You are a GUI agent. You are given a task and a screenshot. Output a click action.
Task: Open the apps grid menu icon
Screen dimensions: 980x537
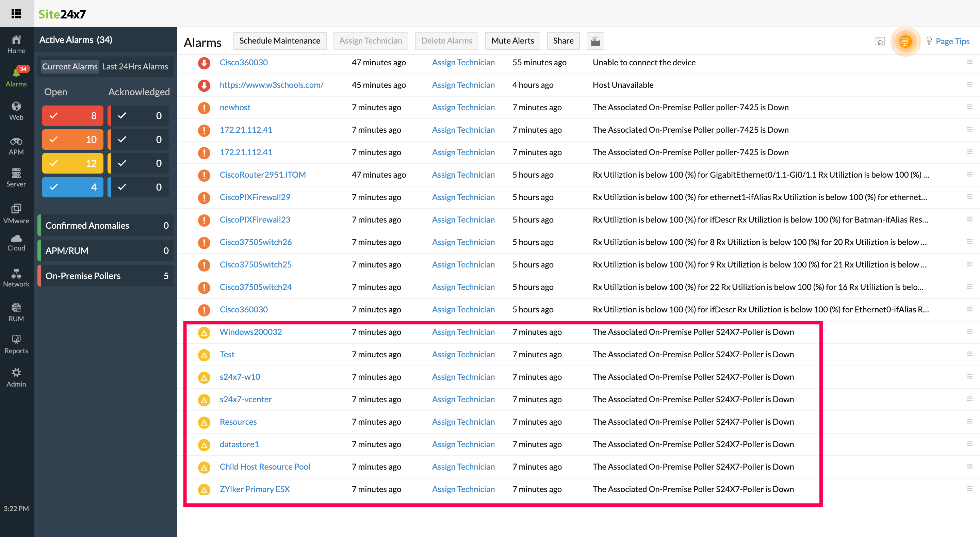click(16, 14)
